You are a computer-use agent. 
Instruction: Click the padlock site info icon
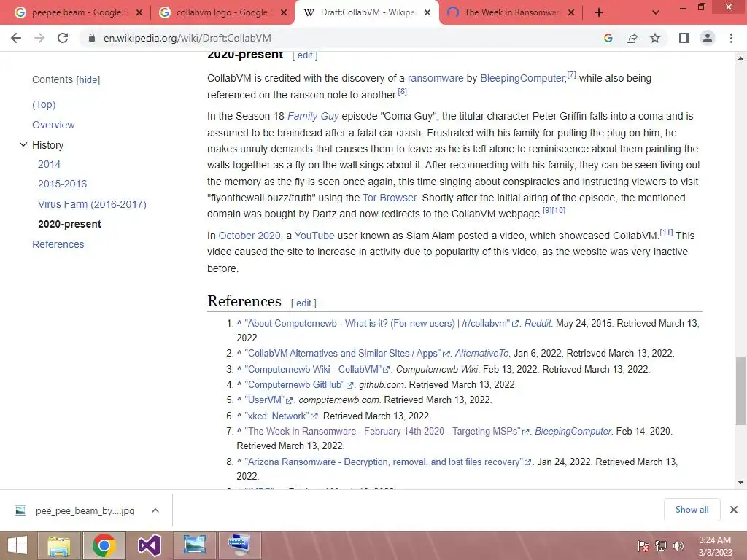point(92,38)
